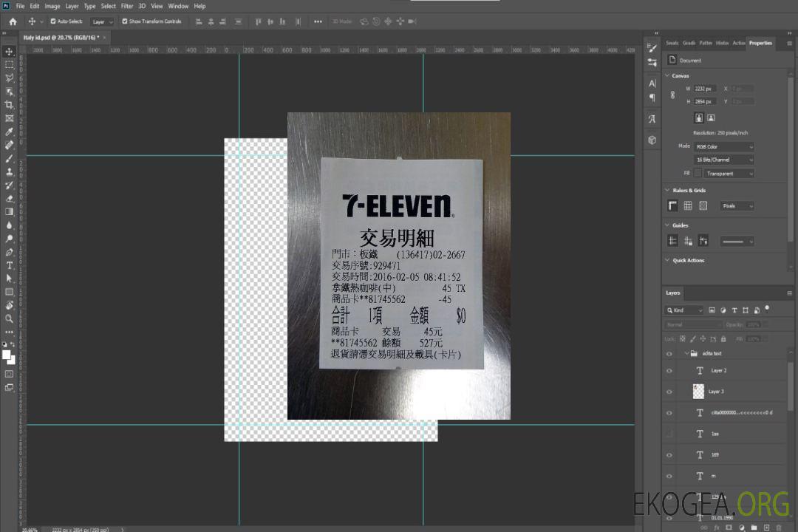Open the 3D panel cube icon

[652, 140]
